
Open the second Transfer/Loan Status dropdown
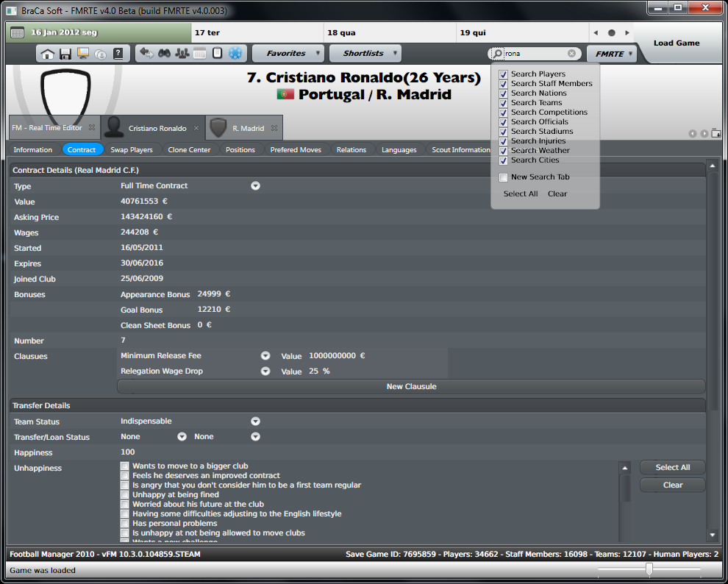tap(255, 436)
